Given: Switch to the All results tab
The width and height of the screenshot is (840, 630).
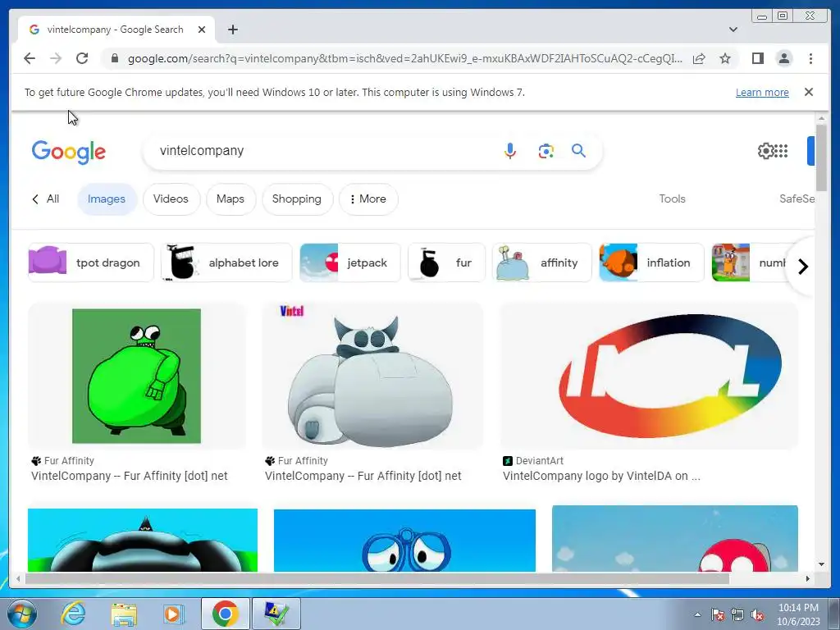Looking at the screenshot, I should coord(46,199).
